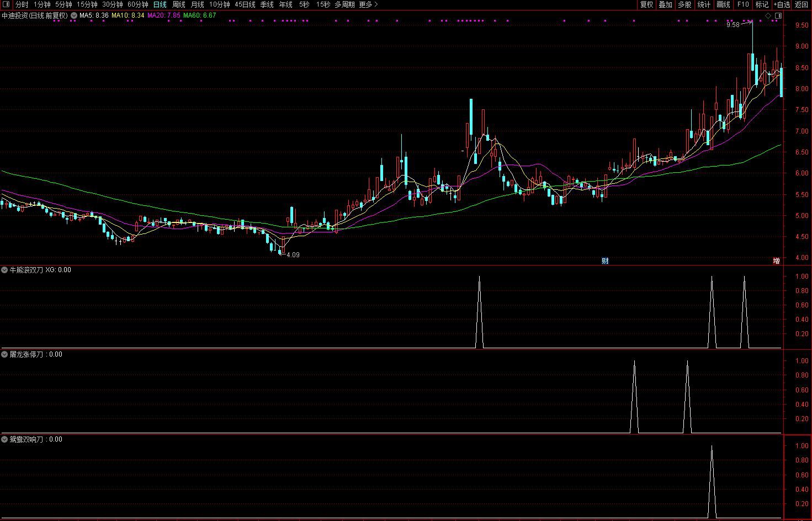Expand the 牛熊滚双刀 indicator dropdown

click(x=4, y=270)
